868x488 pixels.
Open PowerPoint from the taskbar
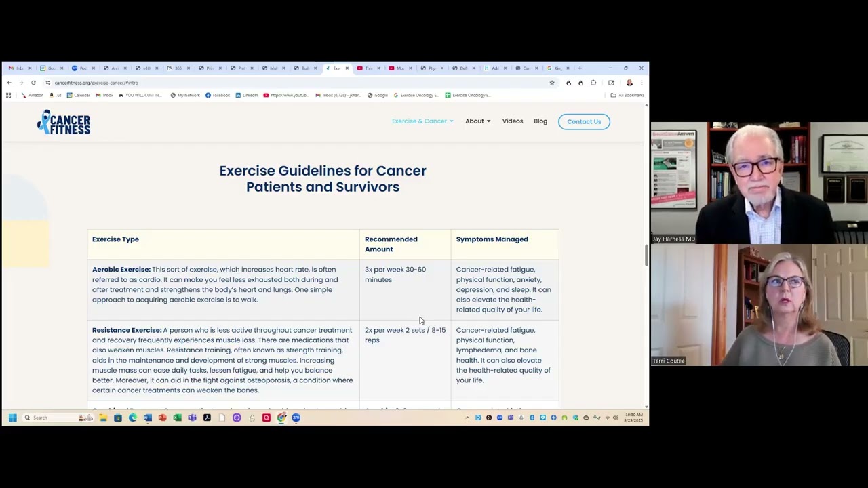[x=163, y=418]
